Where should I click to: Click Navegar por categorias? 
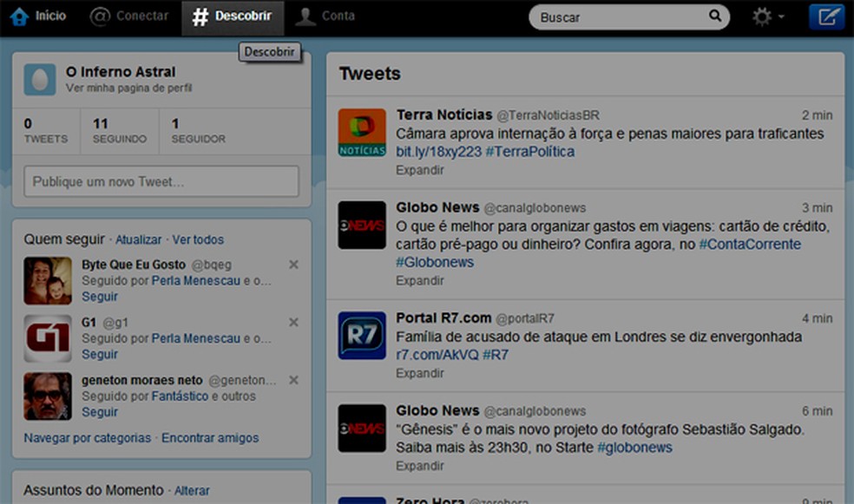87,437
